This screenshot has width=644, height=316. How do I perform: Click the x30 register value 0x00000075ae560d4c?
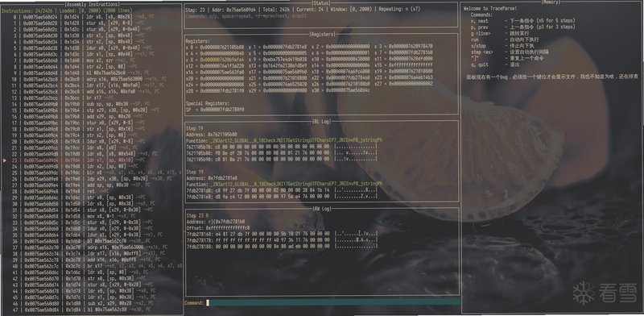click(x=348, y=90)
